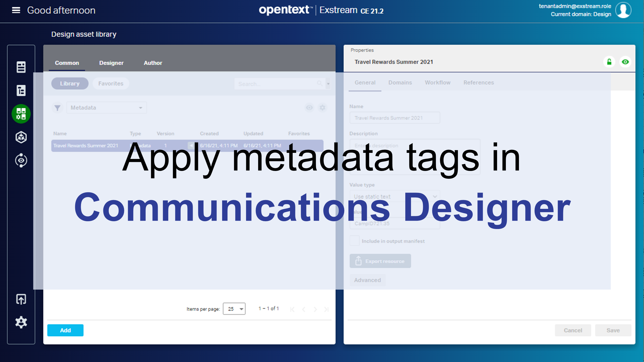Open the sidebar settings gear icon
The height and width of the screenshot is (362, 644).
pyautogui.click(x=21, y=322)
